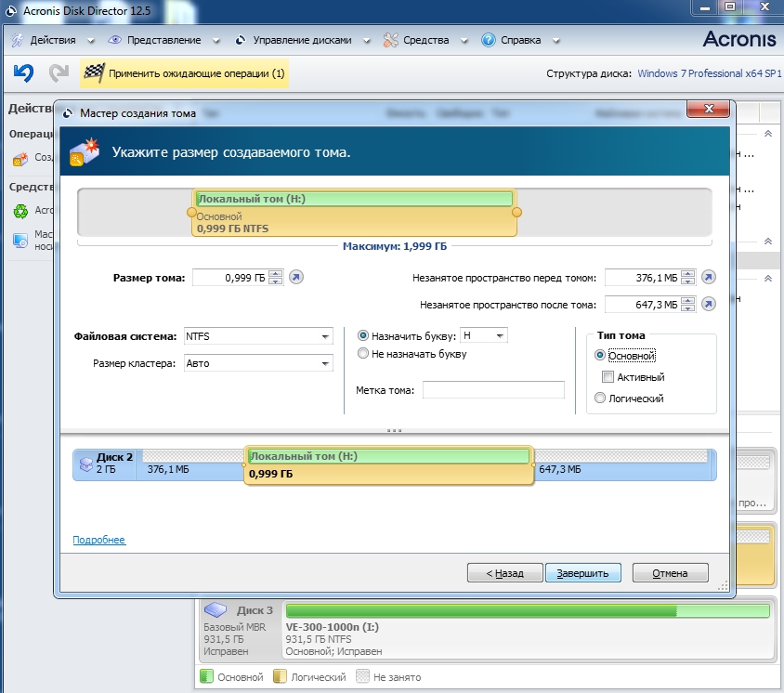Click the Диск 3 drive icon
The height and width of the screenshot is (693, 784).
216,609
